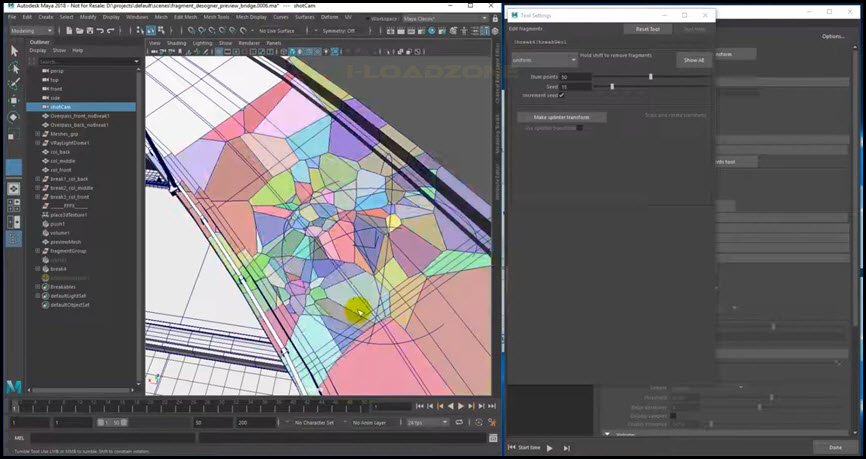Click the Undo arrow icon
This screenshot has height=459, width=866.
(x=100, y=31)
